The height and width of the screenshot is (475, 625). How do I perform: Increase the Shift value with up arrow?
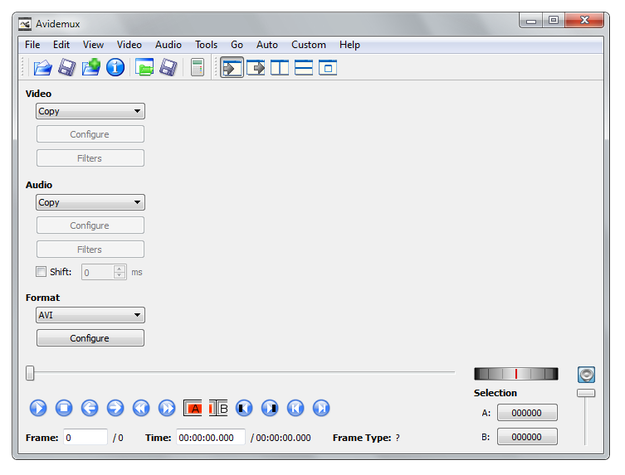pos(120,268)
